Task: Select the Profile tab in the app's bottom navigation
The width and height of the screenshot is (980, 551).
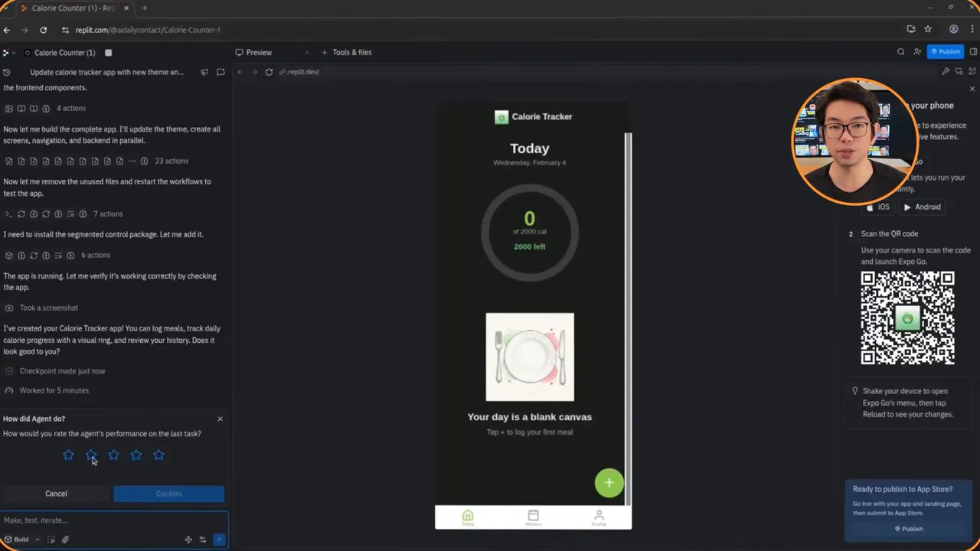Action: click(x=599, y=517)
